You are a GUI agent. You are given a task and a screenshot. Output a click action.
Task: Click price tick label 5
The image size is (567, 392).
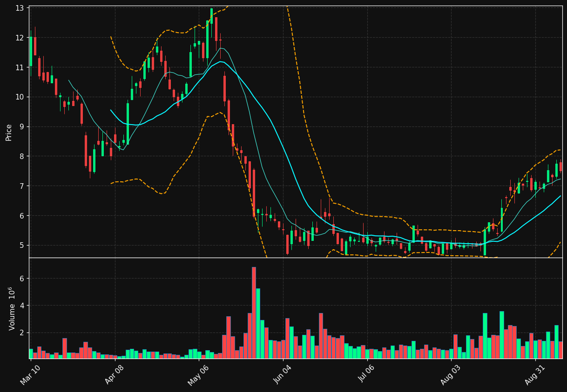click(22, 246)
